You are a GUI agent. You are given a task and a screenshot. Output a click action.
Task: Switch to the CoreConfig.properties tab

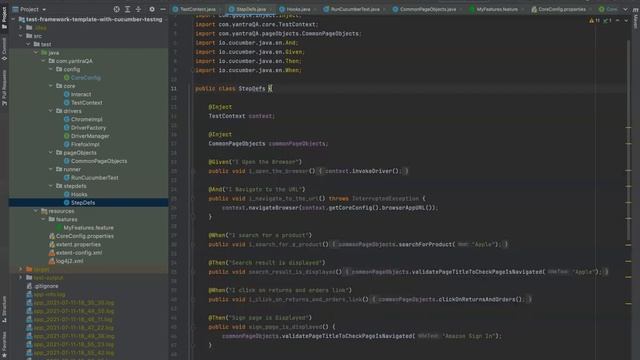tap(562, 9)
